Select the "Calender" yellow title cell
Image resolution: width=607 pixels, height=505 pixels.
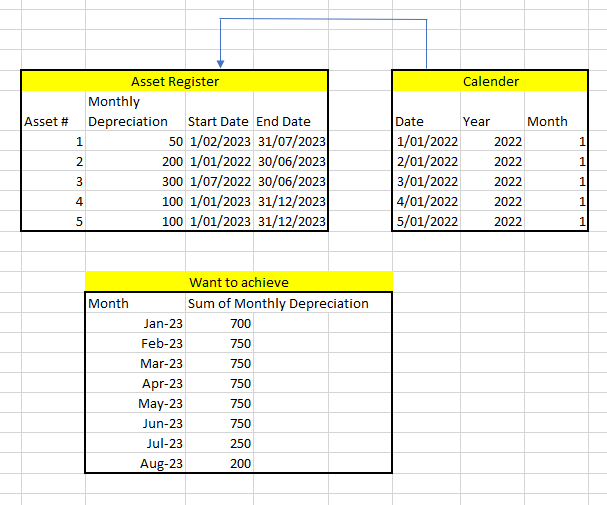(x=490, y=81)
